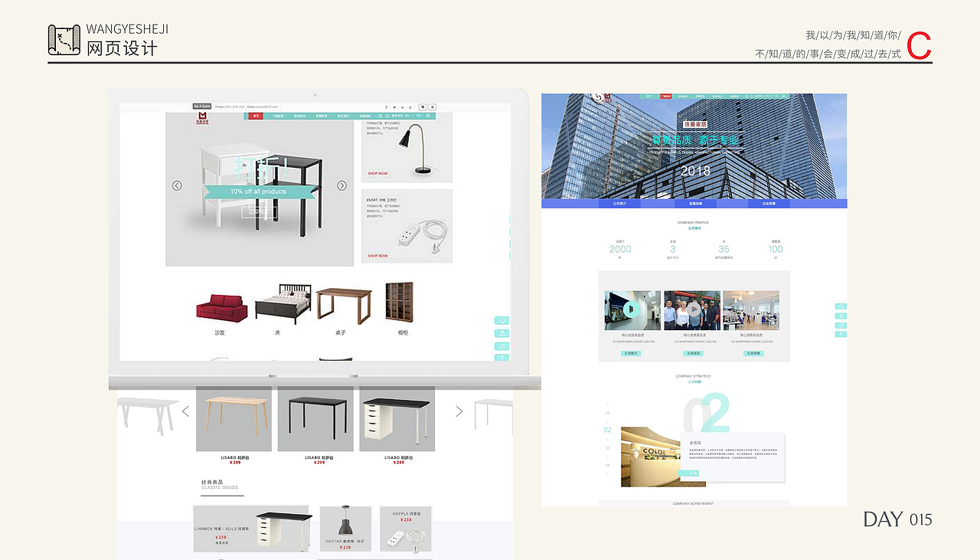Click the search magnifier in the shop's teal nav bar
This screenshot has height=560, width=980.
(x=381, y=116)
